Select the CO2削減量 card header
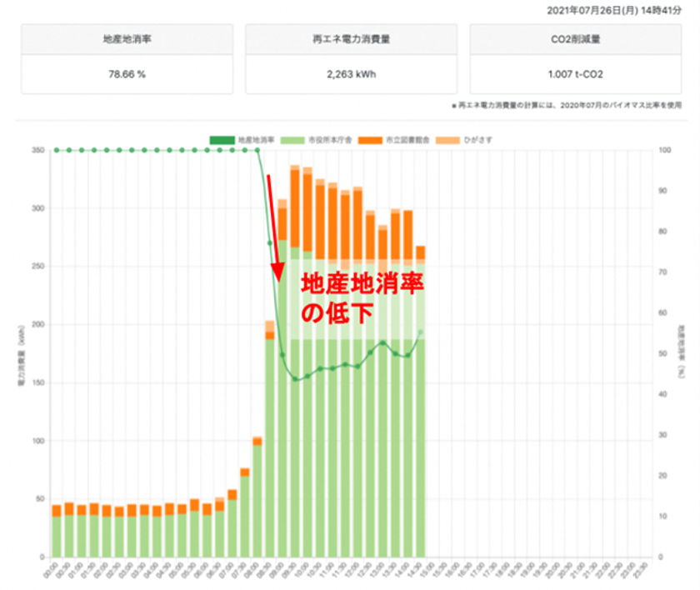 [576, 39]
